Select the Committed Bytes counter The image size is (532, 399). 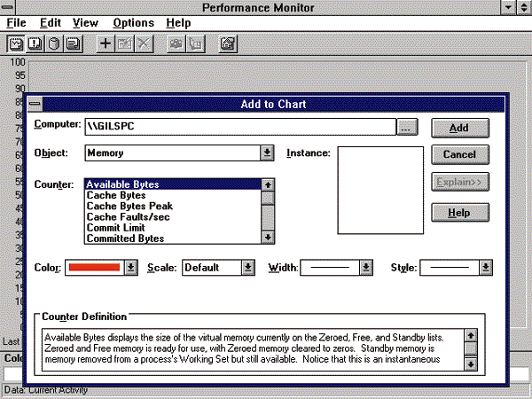coord(173,239)
